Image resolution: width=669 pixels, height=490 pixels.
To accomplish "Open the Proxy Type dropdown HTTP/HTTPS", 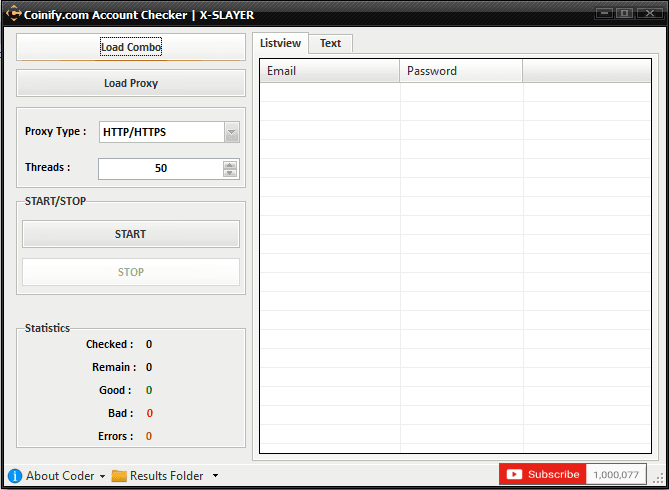I will [169, 132].
